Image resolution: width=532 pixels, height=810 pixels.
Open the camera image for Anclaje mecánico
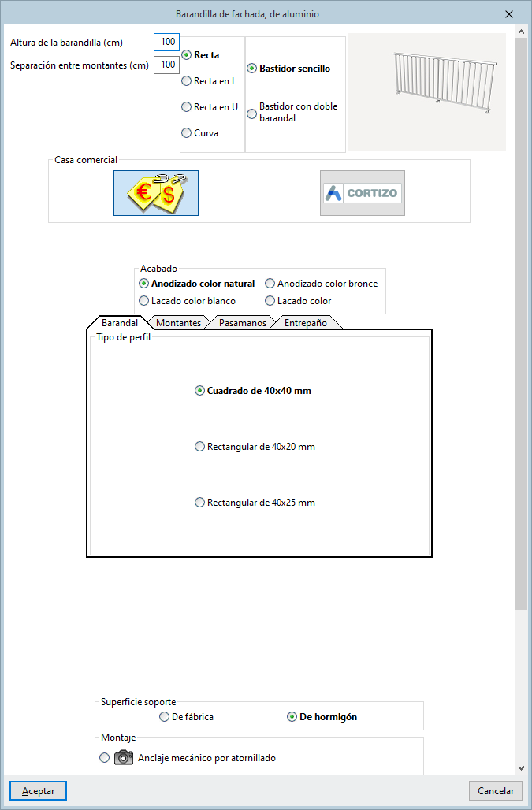click(124, 757)
